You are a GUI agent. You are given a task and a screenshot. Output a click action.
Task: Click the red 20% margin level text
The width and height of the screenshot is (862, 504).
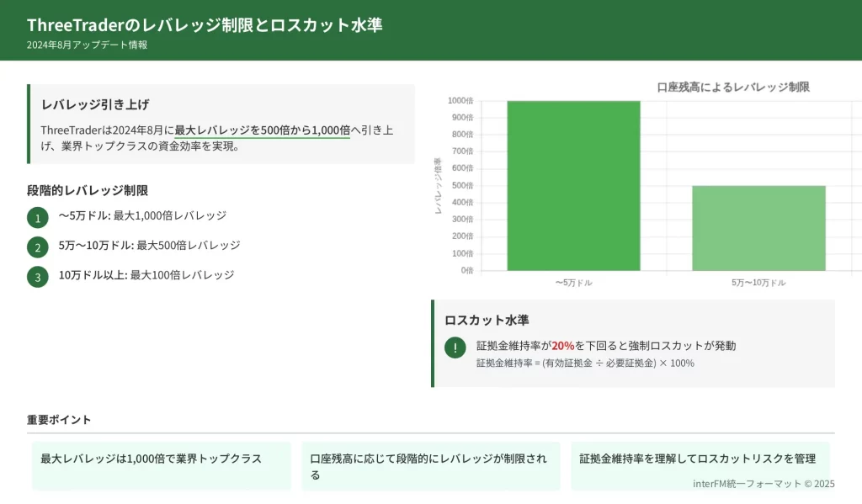(562, 346)
